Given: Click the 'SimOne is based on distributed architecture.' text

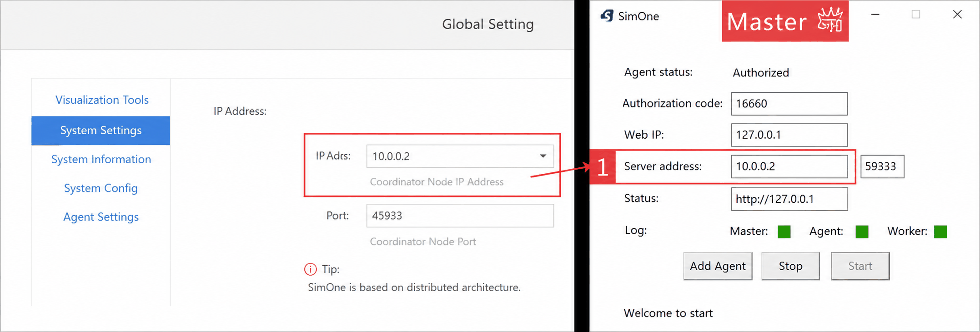Looking at the screenshot, I should 414,287.
